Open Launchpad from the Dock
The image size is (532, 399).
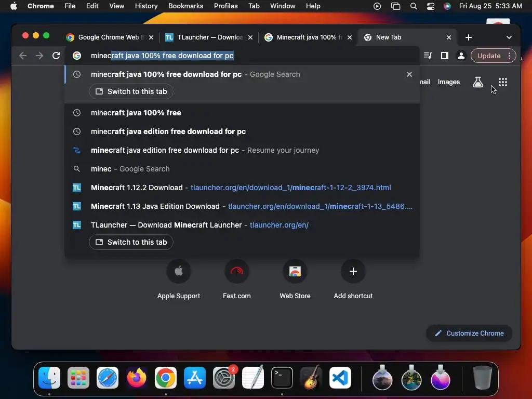tap(78, 378)
